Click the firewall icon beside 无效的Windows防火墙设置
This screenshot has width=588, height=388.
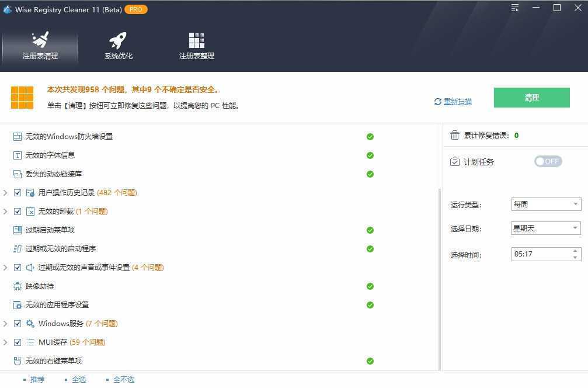[x=16, y=136]
